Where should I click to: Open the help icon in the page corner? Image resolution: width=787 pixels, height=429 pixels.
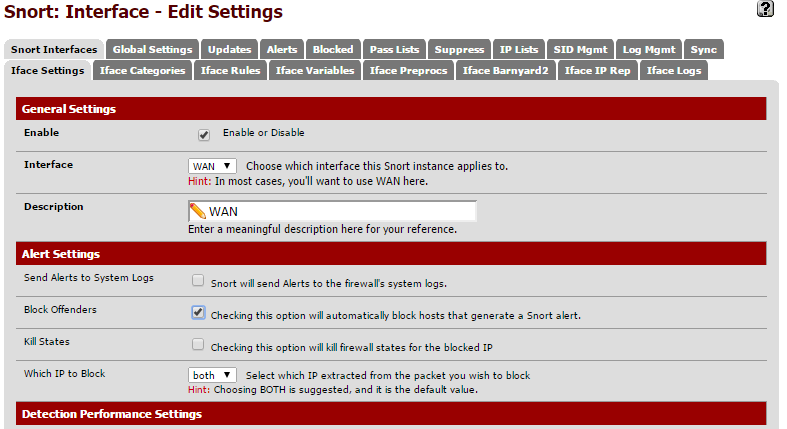(x=765, y=9)
